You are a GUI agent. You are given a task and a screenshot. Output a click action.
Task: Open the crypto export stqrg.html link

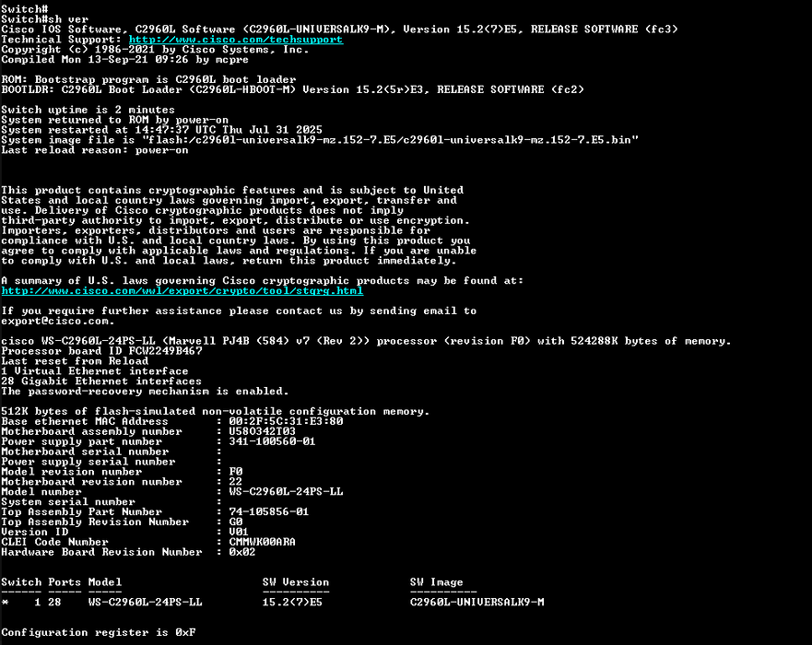tap(182, 291)
